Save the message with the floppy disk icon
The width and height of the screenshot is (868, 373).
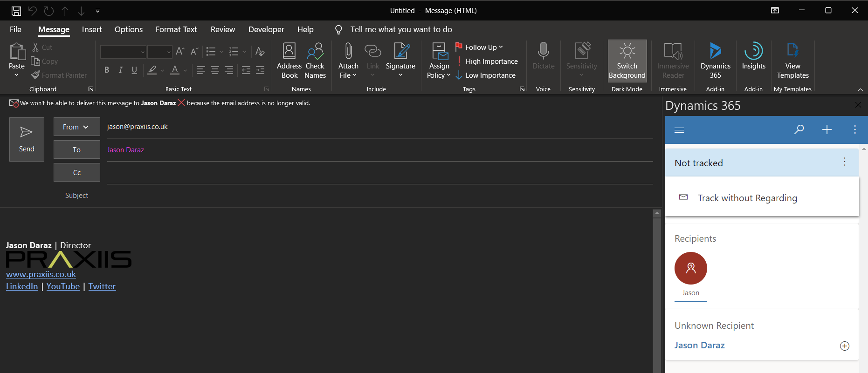coord(16,11)
